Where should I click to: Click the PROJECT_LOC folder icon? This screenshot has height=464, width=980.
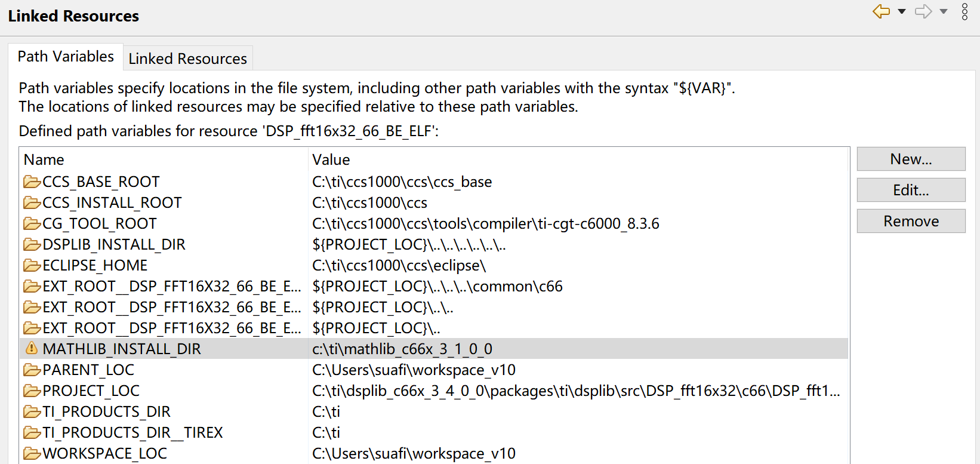32,391
